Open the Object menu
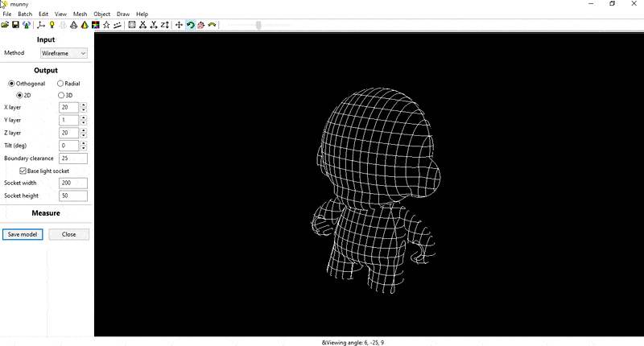Viewport: 644px width, 346px height. pyautogui.click(x=102, y=14)
